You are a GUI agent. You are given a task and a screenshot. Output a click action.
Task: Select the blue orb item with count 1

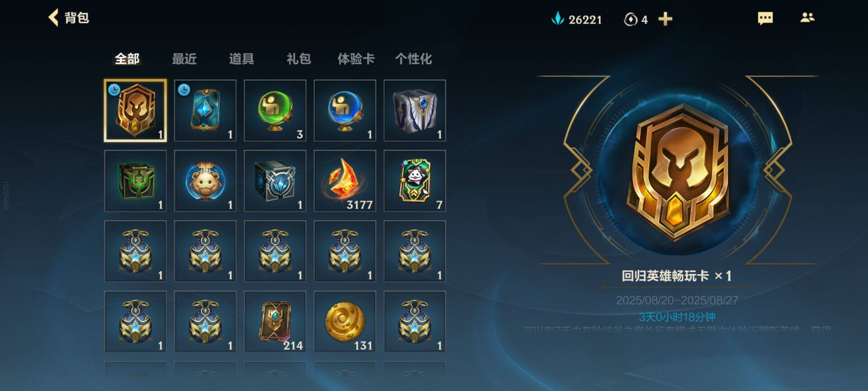coord(345,111)
